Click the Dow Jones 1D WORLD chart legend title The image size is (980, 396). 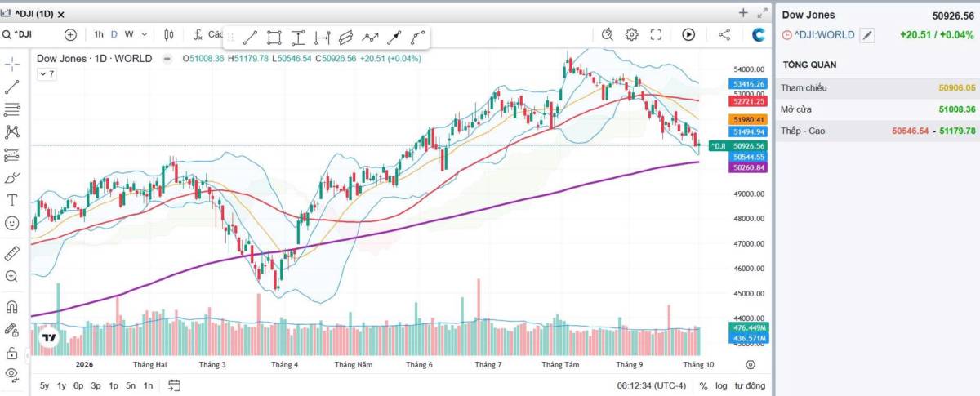[x=94, y=59]
